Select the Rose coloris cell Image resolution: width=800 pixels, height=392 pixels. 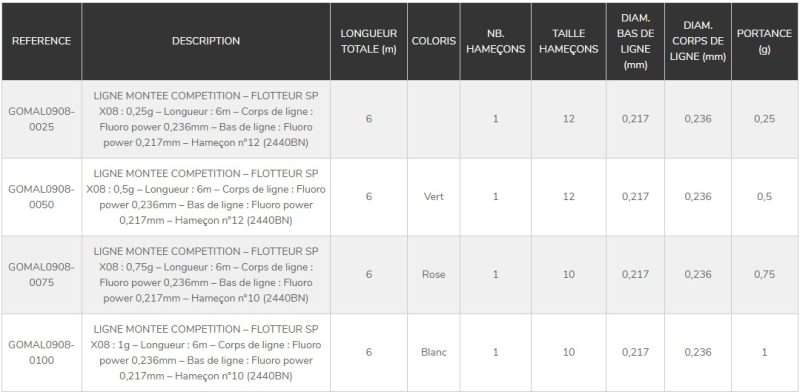[x=434, y=274]
